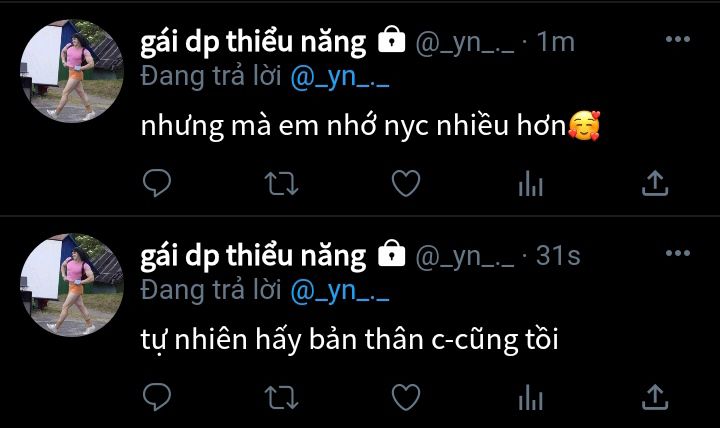Image resolution: width=720 pixels, height=428 pixels.
Task: Open the tweet text "tự nhiên hấy bản thân c-cũng tồi"
Action: 349,340
